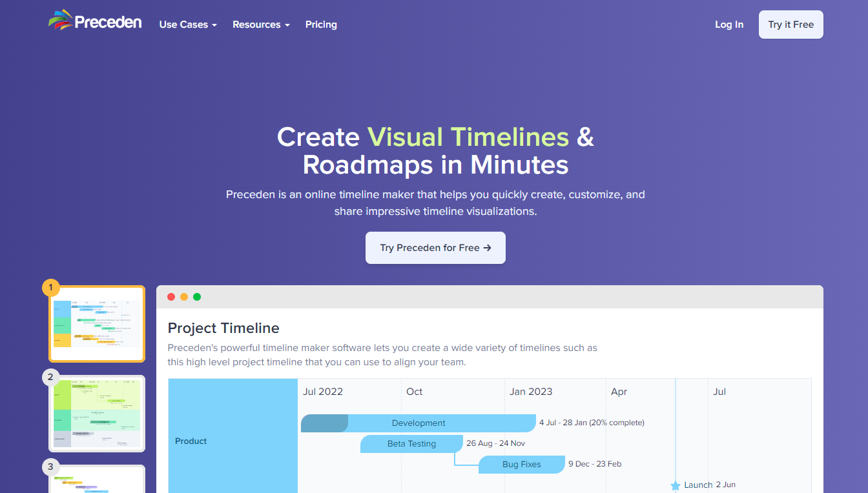Click the Beta Testing timeline bar
Viewport: 868px width, 493px height.
tap(411, 444)
